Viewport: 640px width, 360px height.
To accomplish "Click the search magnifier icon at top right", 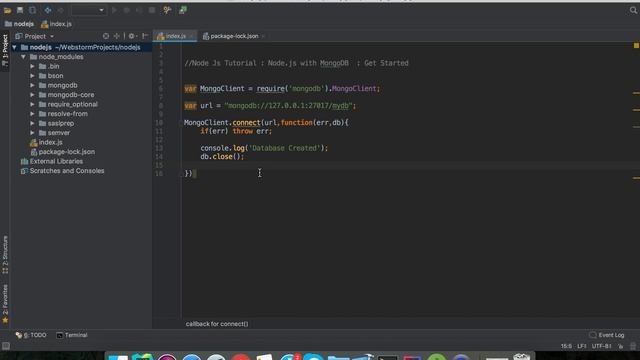I will [633, 10].
